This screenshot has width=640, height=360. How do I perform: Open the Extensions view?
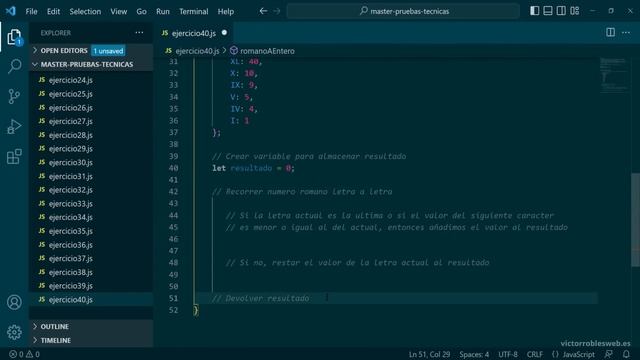14,157
